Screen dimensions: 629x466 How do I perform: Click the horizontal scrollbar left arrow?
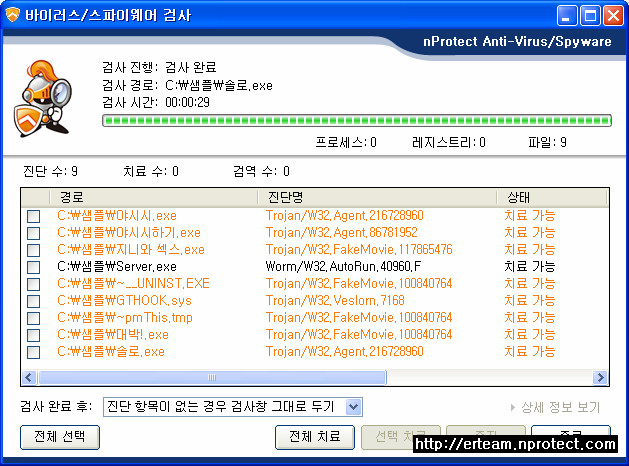tap(29, 377)
